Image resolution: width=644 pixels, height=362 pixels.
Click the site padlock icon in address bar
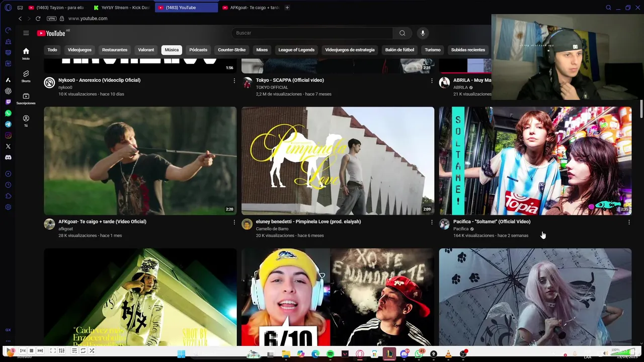tap(62, 19)
